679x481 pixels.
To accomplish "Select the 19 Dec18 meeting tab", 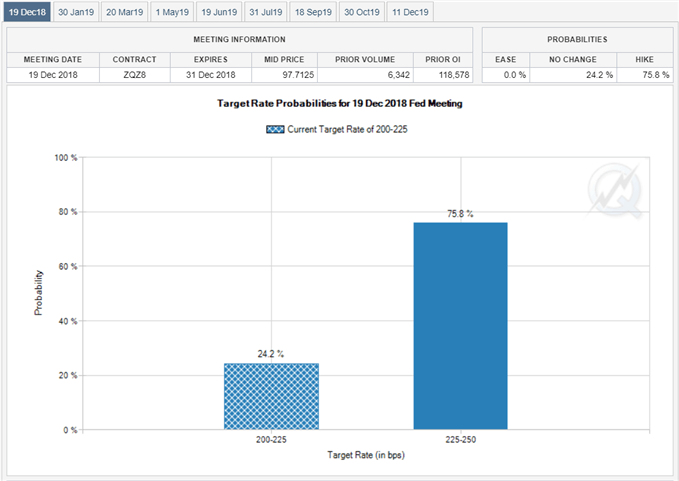I will pyautogui.click(x=27, y=12).
